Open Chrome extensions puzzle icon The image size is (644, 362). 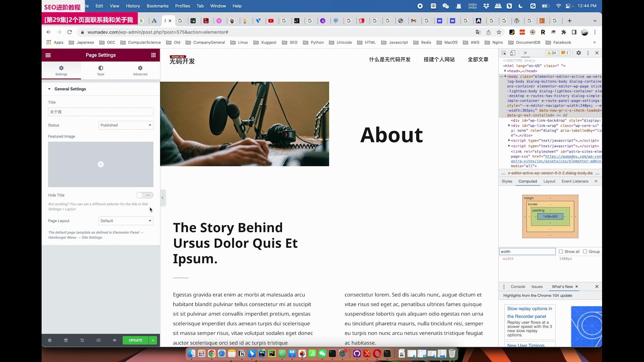click(563, 32)
